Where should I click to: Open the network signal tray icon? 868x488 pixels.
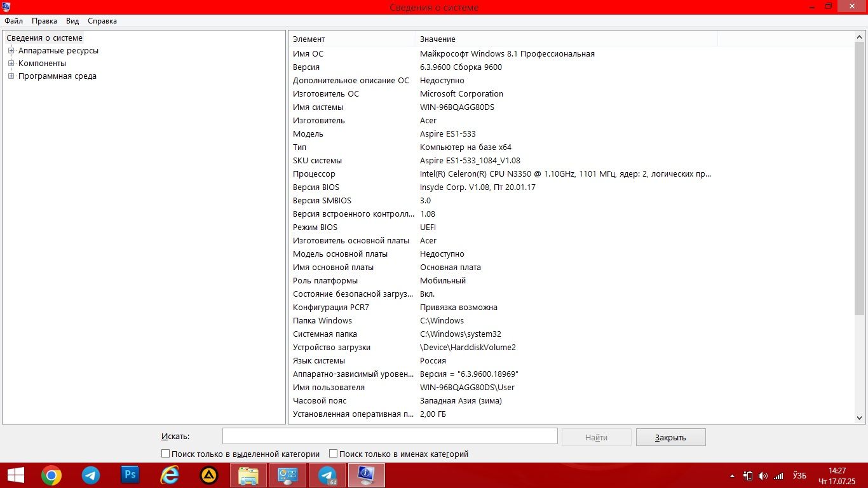point(778,475)
